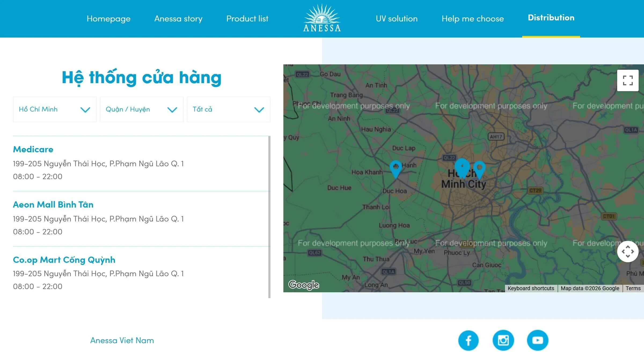Select the Co.op Mart Cống Quỳnh store

click(x=64, y=260)
